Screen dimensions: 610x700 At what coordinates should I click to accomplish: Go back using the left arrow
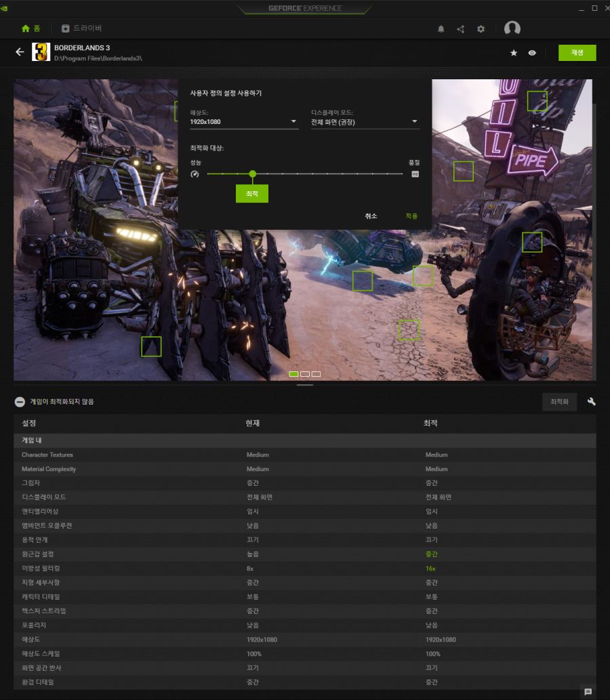tap(20, 52)
